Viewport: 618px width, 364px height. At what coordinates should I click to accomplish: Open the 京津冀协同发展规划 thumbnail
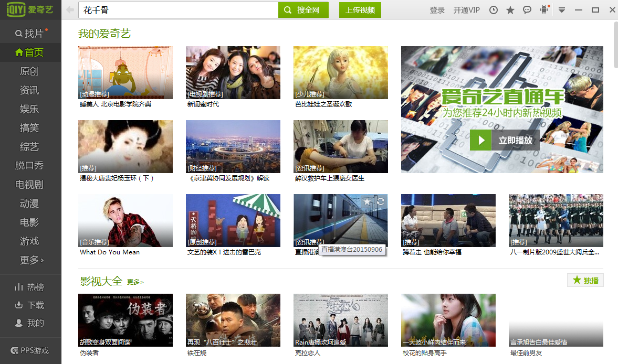point(233,146)
